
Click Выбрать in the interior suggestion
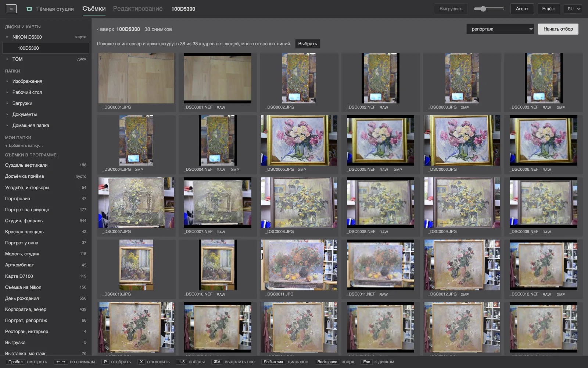[x=308, y=44]
